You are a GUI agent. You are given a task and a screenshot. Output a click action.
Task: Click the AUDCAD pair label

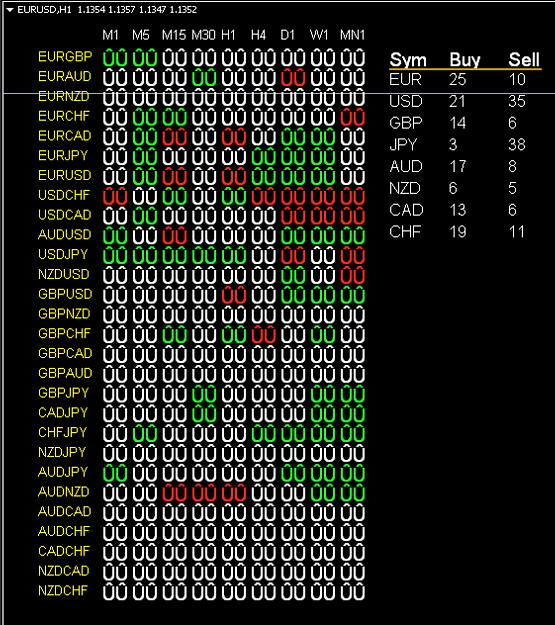65,511
